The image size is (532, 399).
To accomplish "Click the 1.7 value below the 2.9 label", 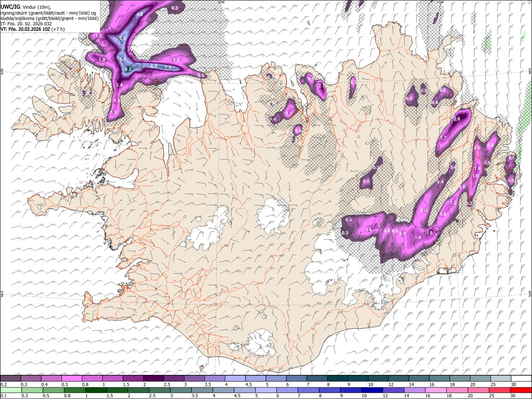I will (443, 138).
